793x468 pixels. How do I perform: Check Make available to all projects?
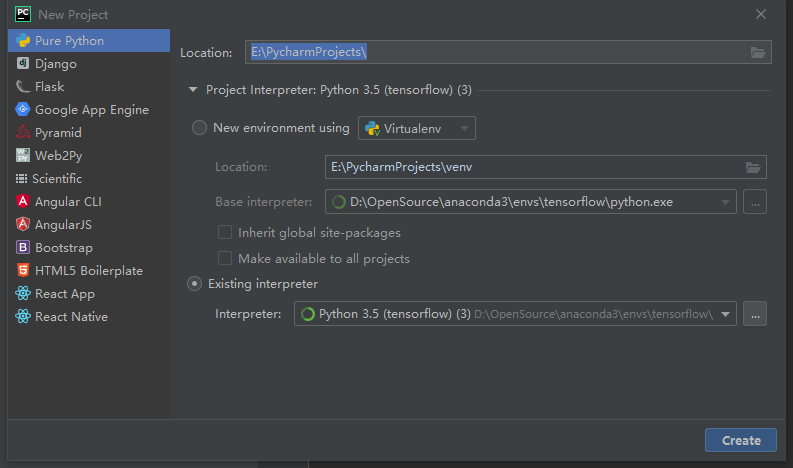pos(225,258)
